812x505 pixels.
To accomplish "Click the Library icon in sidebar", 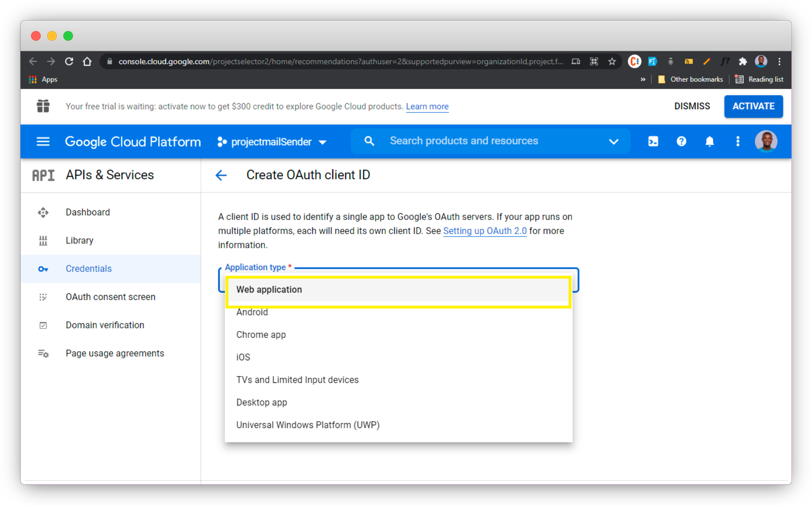I will (x=43, y=241).
